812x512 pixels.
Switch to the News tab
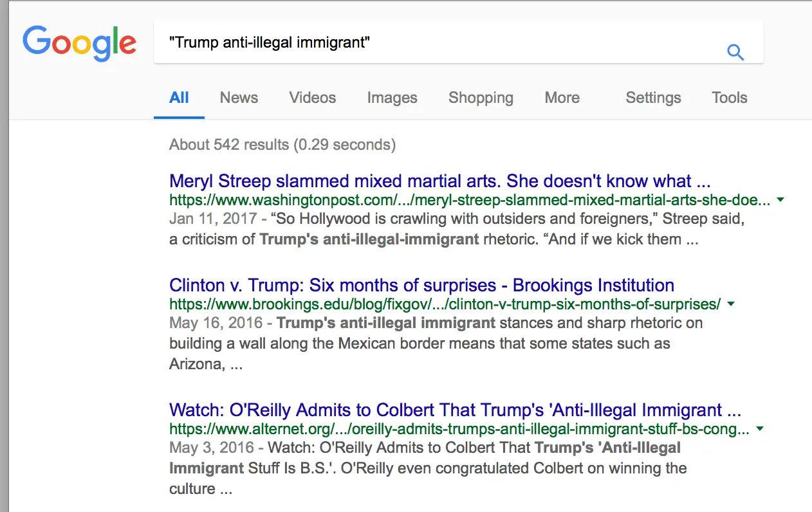pyautogui.click(x=239, y=98)
